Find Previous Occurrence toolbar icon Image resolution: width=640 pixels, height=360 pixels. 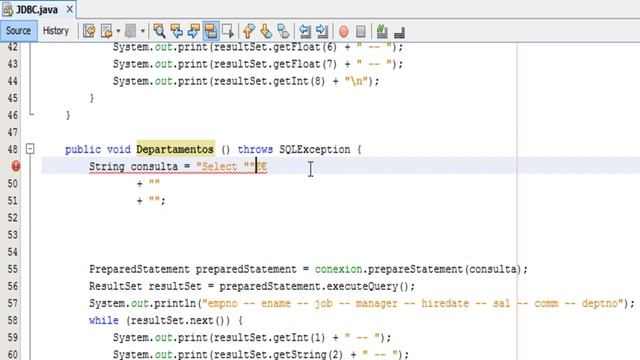click(x=176, y=31)
